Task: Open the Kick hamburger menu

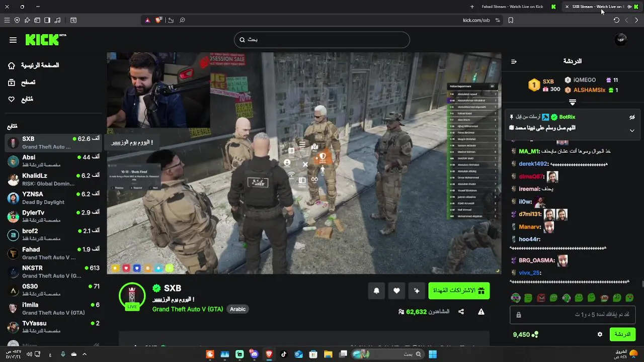Action: click(x=13, y=40)
